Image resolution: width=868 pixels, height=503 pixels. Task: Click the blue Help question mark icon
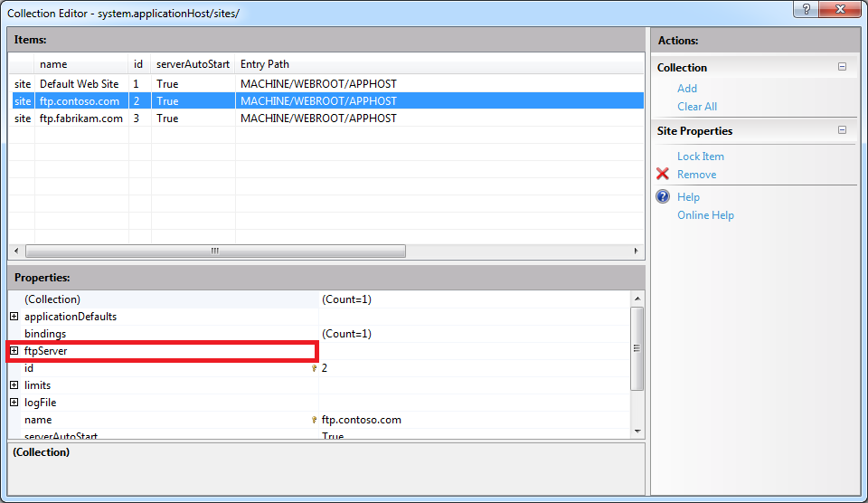663,197
